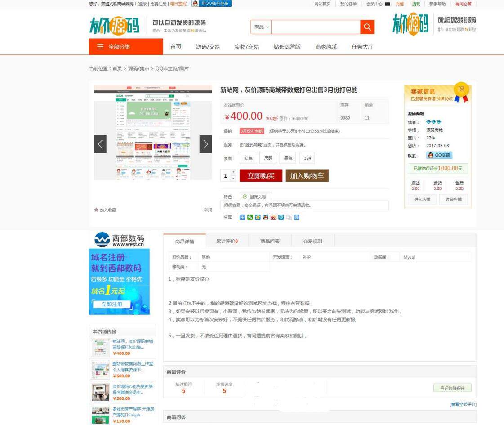The width and height of the screenshot is (504, 425).
Task: Click the seller credit diamonds
Action: (433, 122)
